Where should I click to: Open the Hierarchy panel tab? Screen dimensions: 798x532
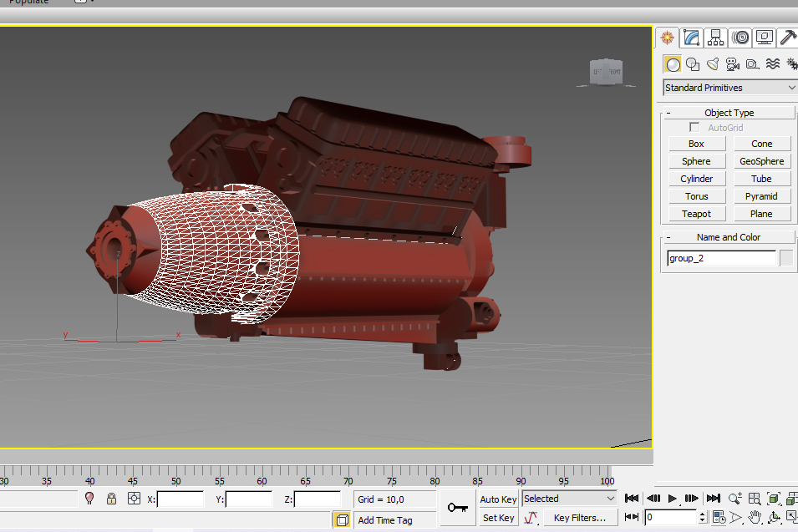click(714, 38)
